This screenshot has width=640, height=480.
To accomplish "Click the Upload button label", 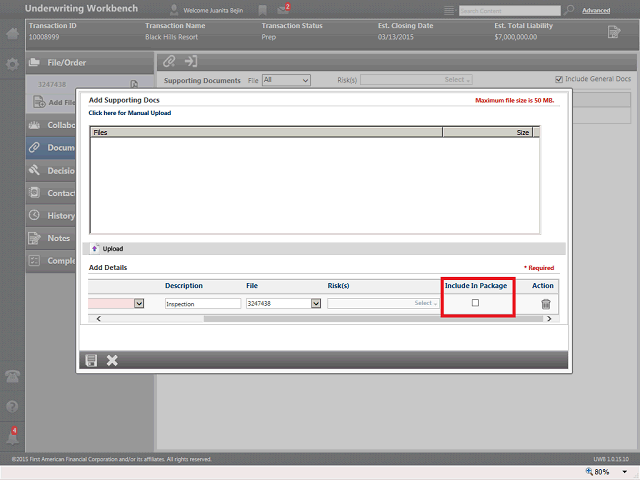I will pos(113,249).
